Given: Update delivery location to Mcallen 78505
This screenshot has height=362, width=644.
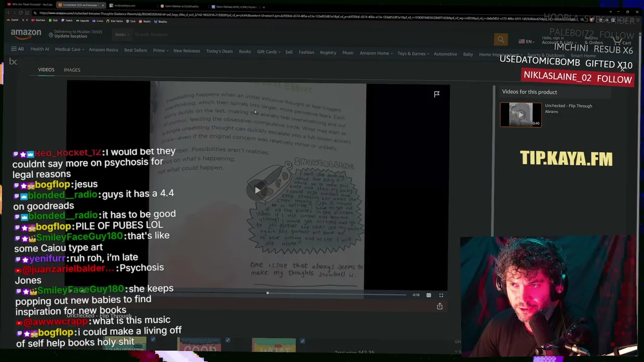Looking at the screenshot, I should (x=75, y=34).
